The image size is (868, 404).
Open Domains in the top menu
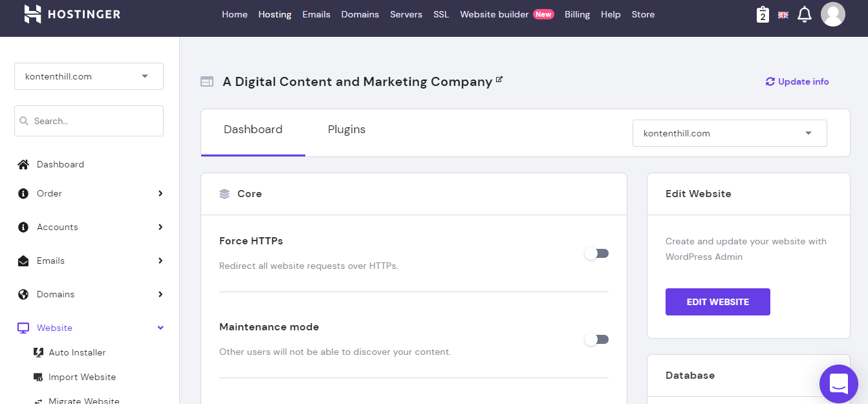click(x=360, y=14)
